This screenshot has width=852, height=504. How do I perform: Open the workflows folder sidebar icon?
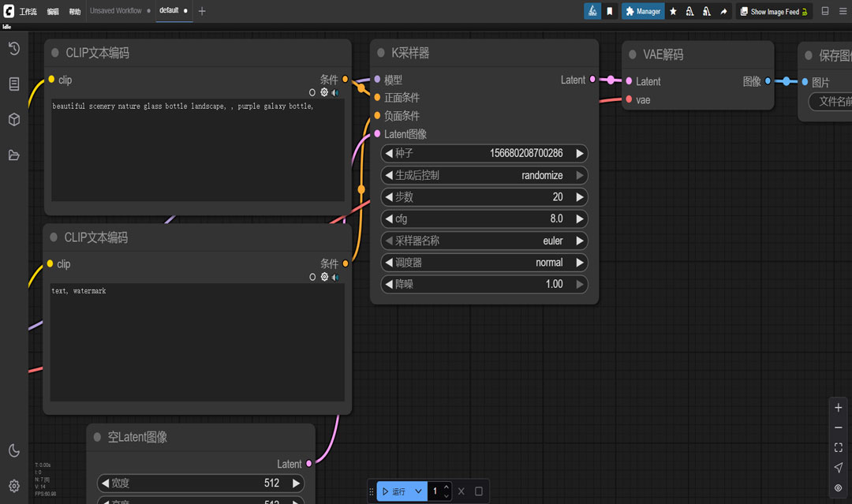pos(13,155)
